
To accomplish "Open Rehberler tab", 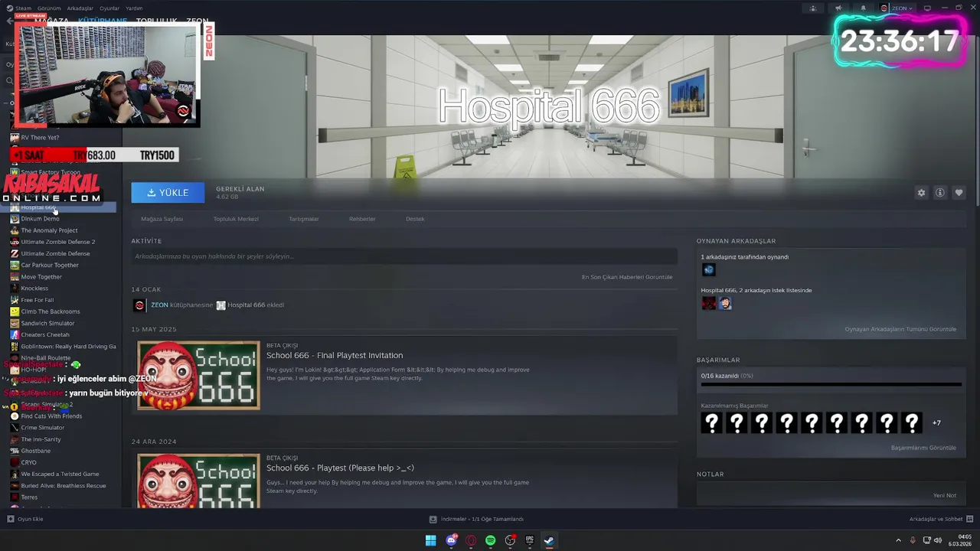I will tap(362, 219).
